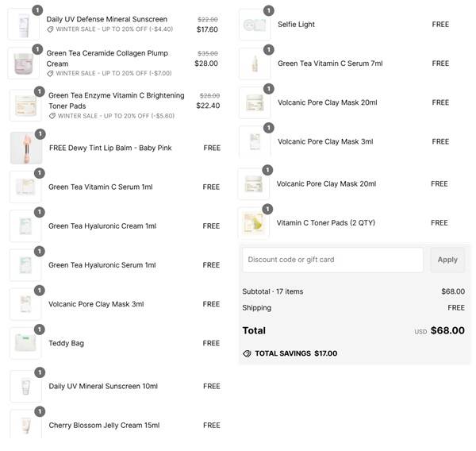Open the Dewy Tint Lip Balm image
The height and width of the screenshot is (451, 476).
pyautogui.click(x=25, y=148)
